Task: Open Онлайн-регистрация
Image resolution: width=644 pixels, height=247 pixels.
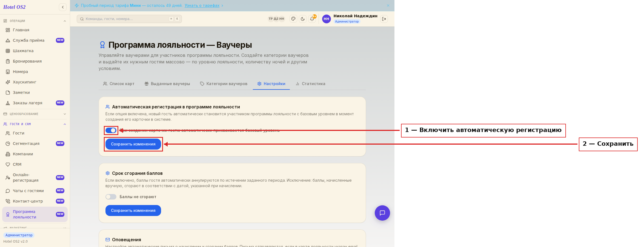Action: pyautogui.click(x=35, y=178)
